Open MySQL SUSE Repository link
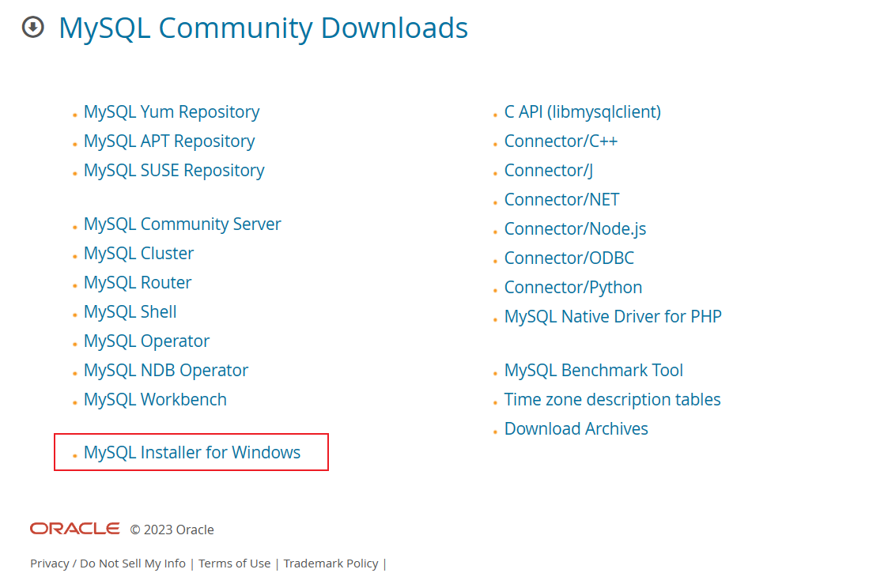The height and width of the screenshot is (588, 869). (x=174, y=171)
